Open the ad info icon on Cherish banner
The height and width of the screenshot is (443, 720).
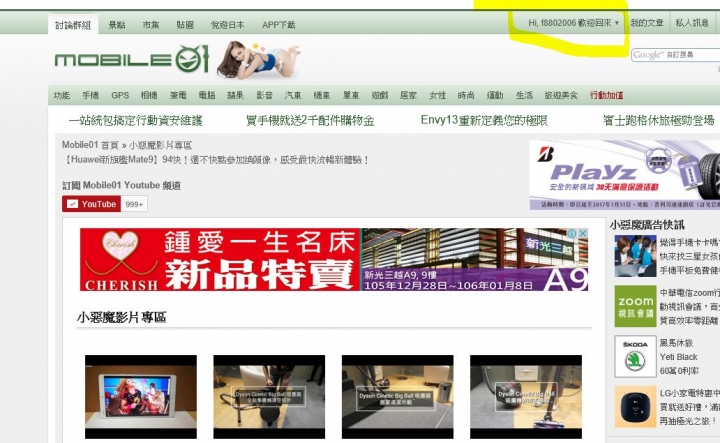572,233
